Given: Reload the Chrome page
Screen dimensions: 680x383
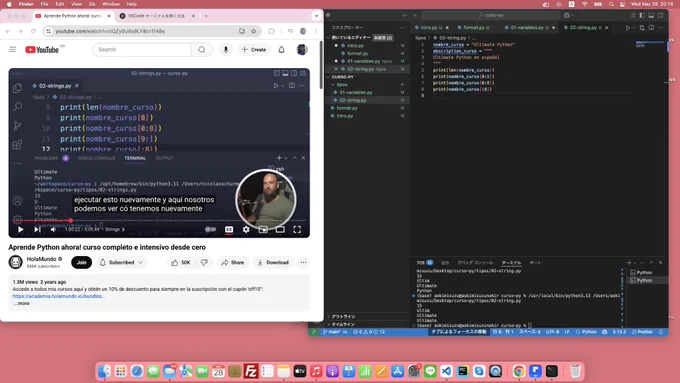Looking at the screenshot, I should click(x=33, y=31).
